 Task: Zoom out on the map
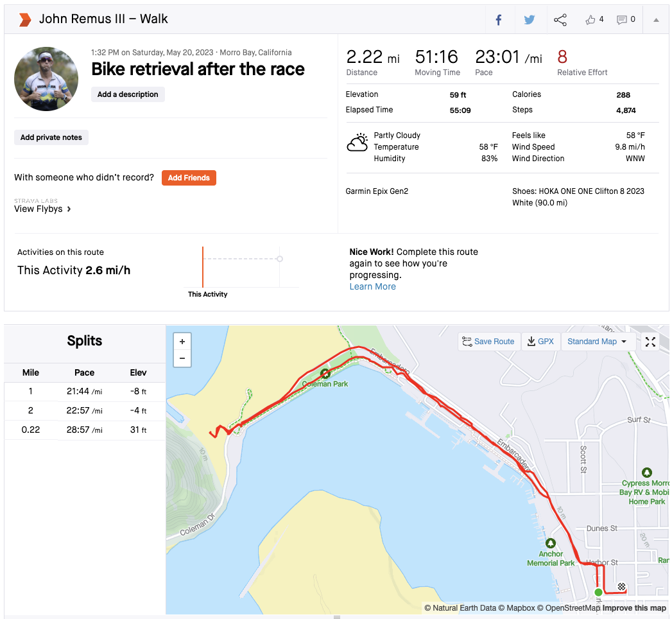(182, 358)
